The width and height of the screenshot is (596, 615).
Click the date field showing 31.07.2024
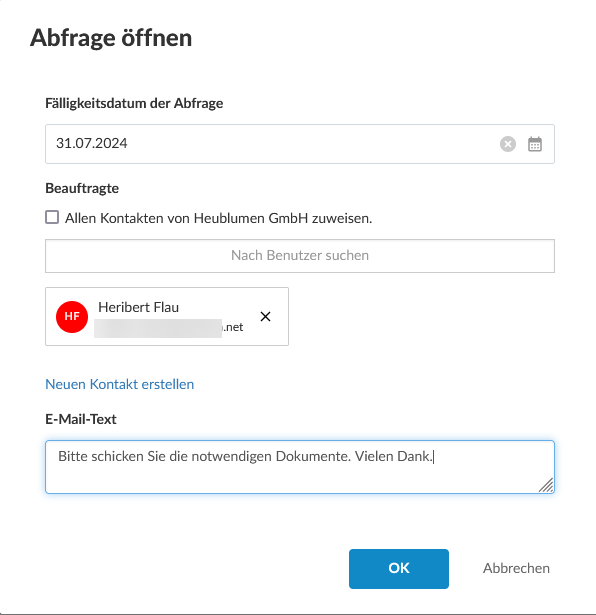tap(300, 144)
